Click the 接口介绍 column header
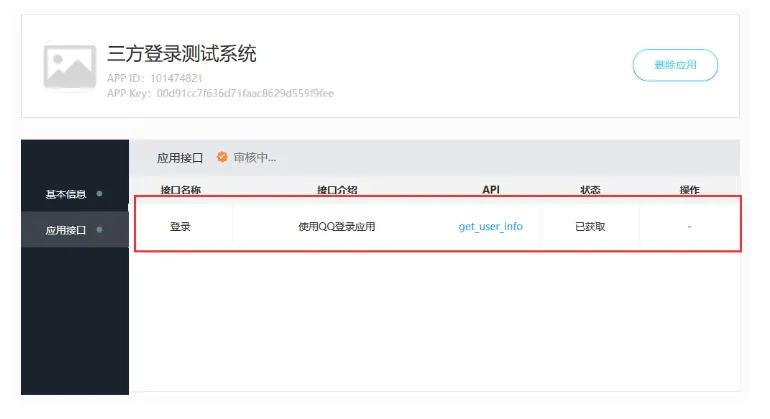770x419 pixels. pyautogui.click(x=337, y=190)
